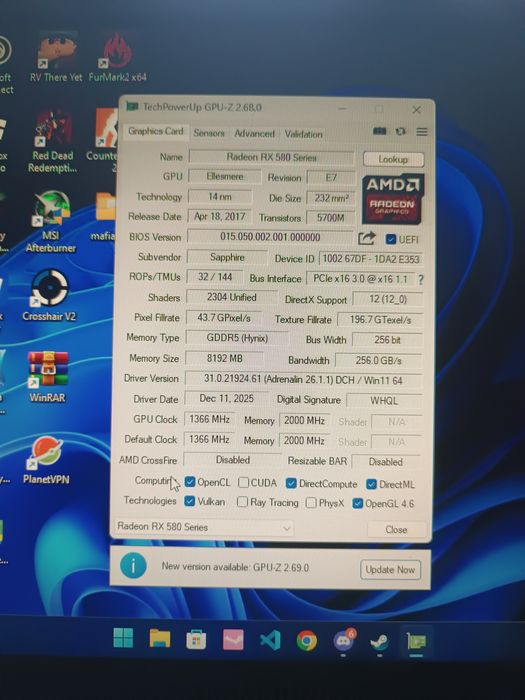Click the Update Now button
The width and height of the screenshot is (525, 700).
coord(390,570)
